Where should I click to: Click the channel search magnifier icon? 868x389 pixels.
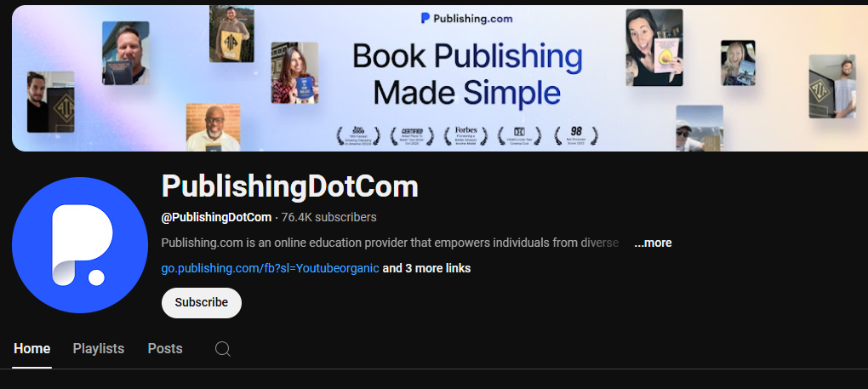pyautogui.click(x=223, y=349)
